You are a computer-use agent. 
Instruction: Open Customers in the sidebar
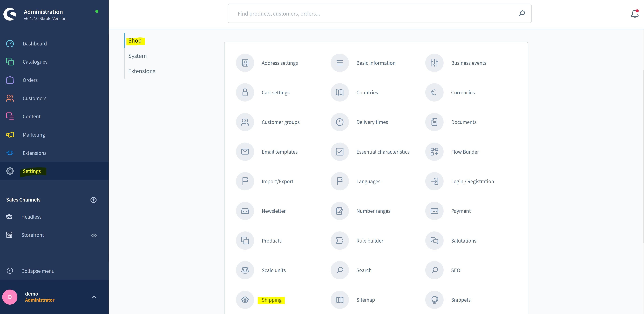[x=54, y=98]
